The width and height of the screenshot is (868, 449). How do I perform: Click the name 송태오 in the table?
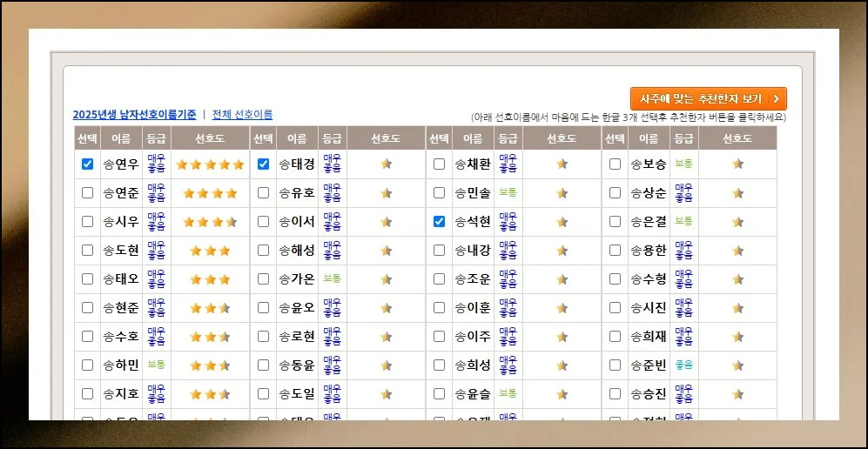[121, 279]
